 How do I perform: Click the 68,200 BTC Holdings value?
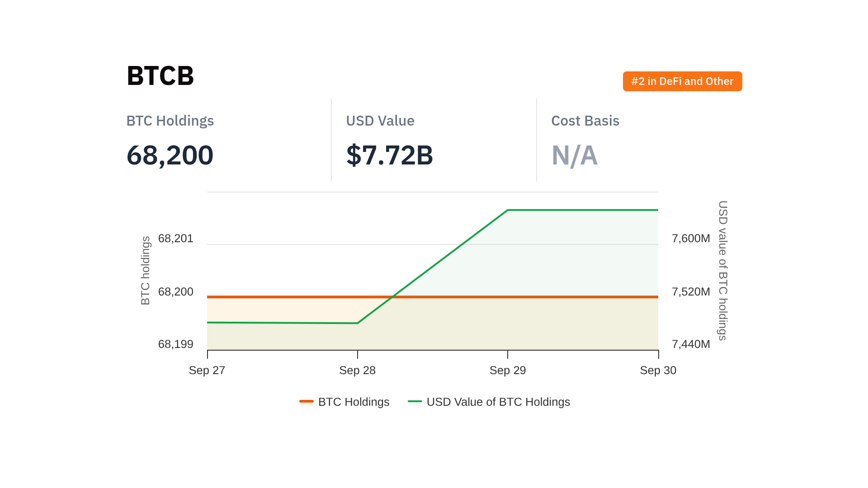pyautogui.click(x=170, y=155)
